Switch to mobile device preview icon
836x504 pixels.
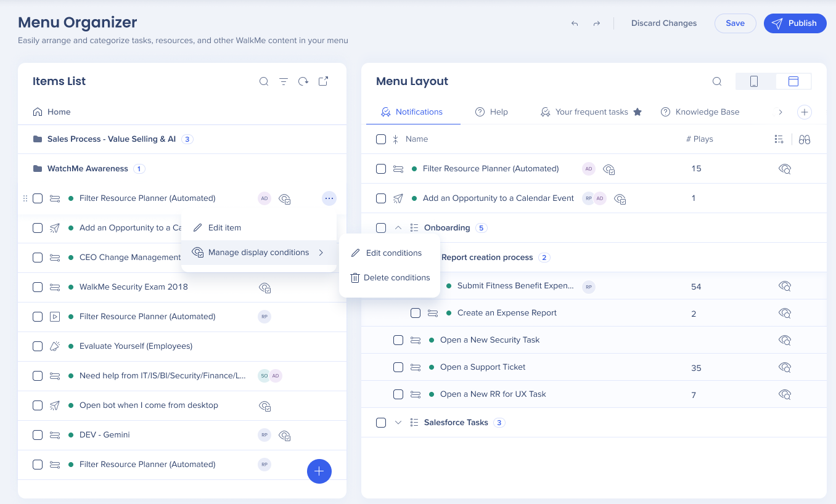click(754, 81)
